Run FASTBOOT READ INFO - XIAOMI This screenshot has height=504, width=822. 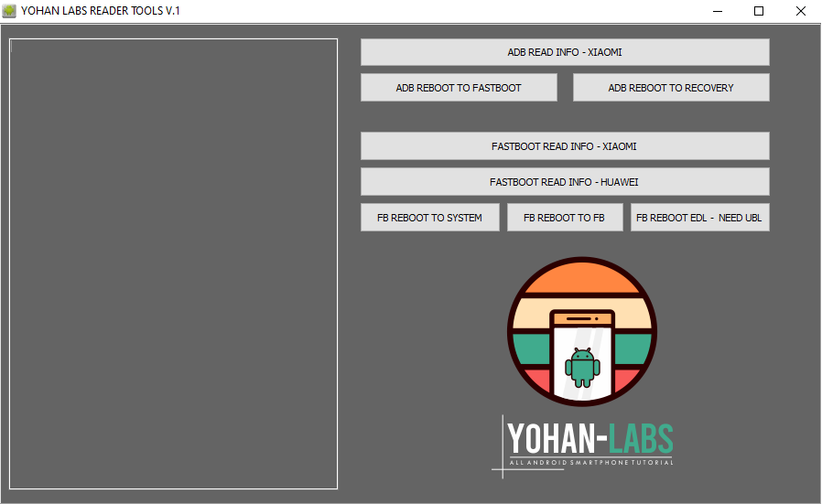[565, 146]
